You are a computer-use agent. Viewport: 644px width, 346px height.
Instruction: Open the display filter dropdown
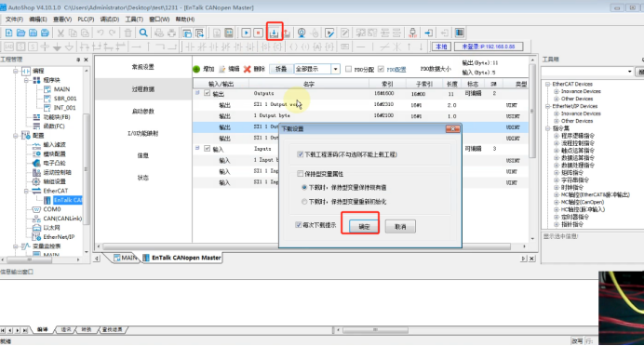coord(336,69)
